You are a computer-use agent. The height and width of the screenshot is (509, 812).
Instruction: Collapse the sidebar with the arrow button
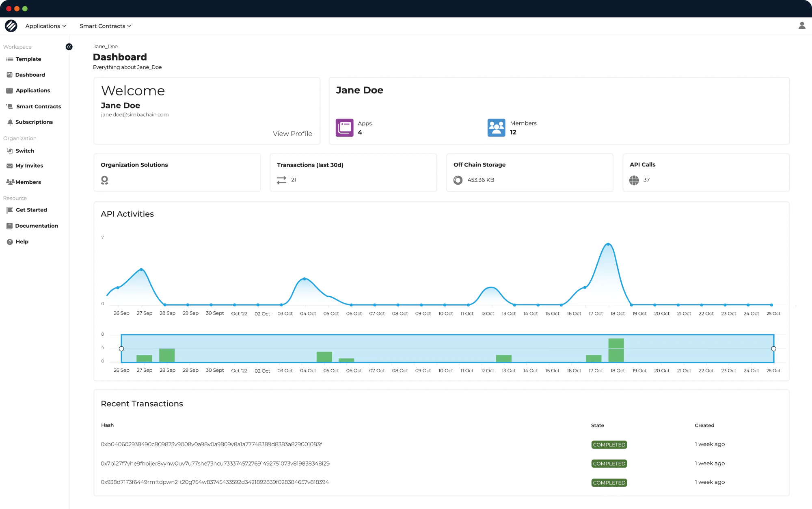(x=69, y=47)
